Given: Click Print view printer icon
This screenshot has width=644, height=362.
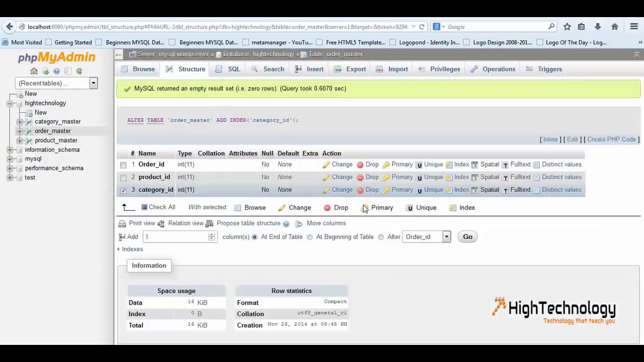Looking at the screenshot, I should coord(122,223).
